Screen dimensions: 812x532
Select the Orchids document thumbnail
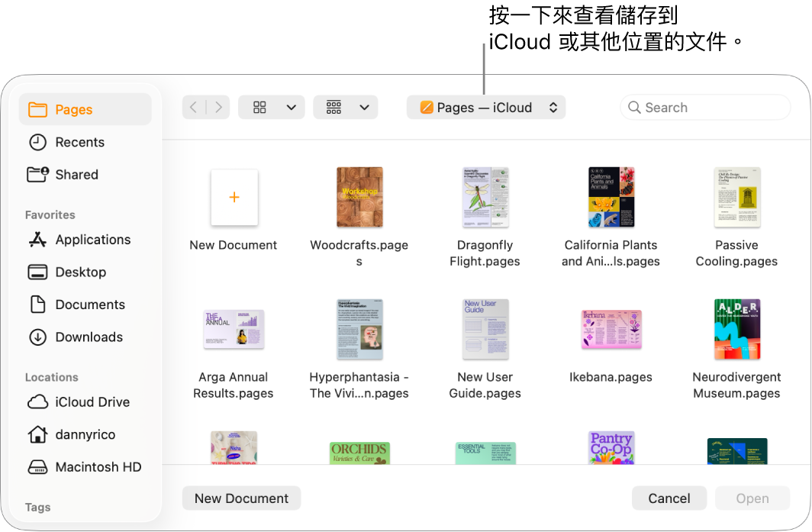tap(359, 452)
